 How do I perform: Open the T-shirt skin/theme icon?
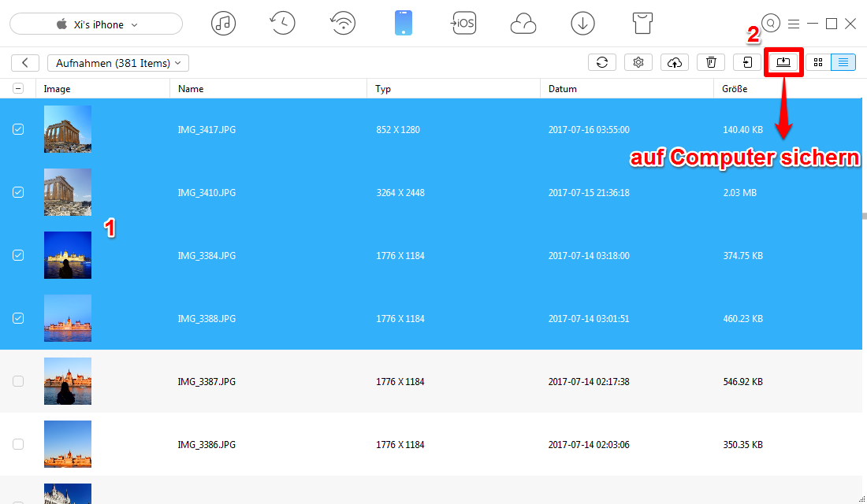point(642,24)
